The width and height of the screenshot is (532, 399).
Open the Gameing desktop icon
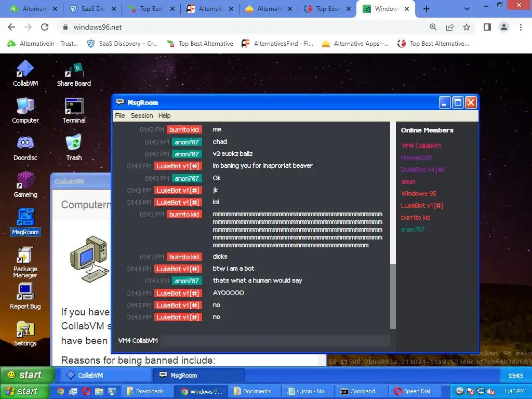coord(25,185)
